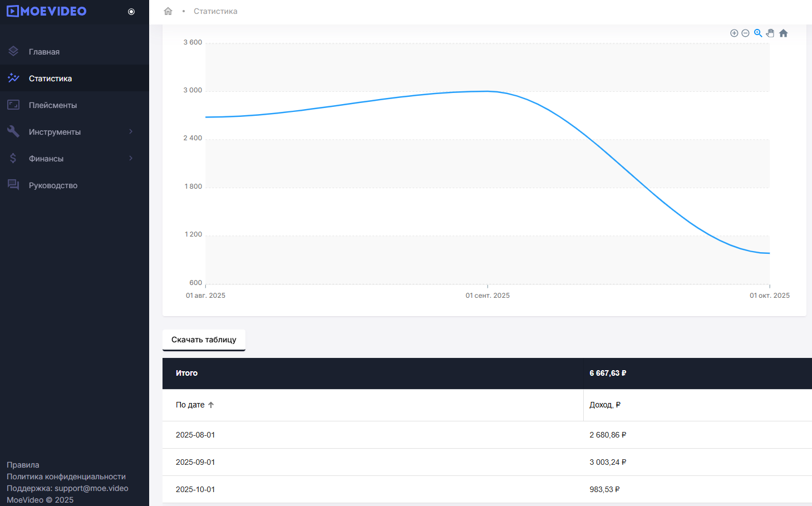Zoom in on the chart
812x506 pixels.
[x=734, y=33]
